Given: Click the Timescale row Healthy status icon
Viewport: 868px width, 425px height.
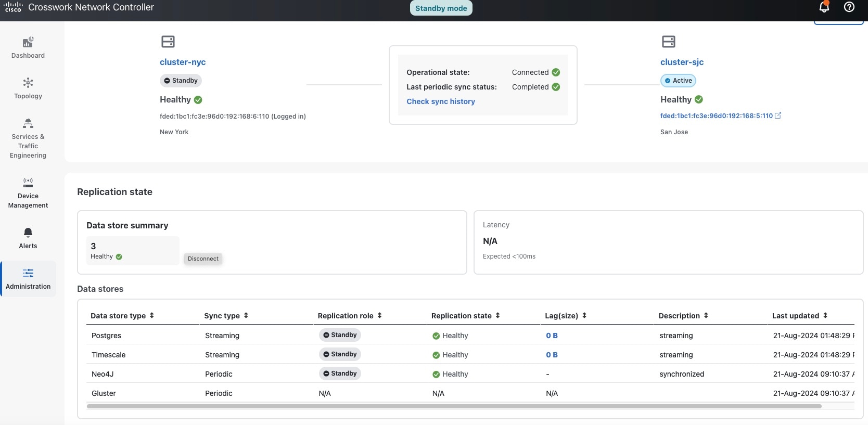Looking at the screenshot, I should 436,355.
